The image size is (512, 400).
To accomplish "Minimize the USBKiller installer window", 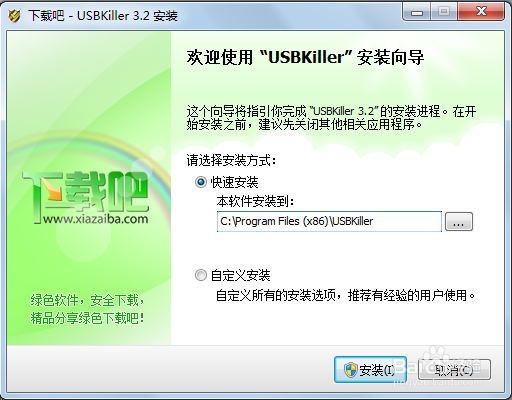I will point(417,12).
